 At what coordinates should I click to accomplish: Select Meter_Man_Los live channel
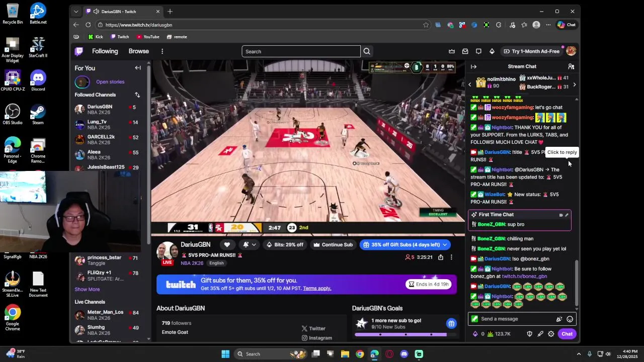click(110, 315)
